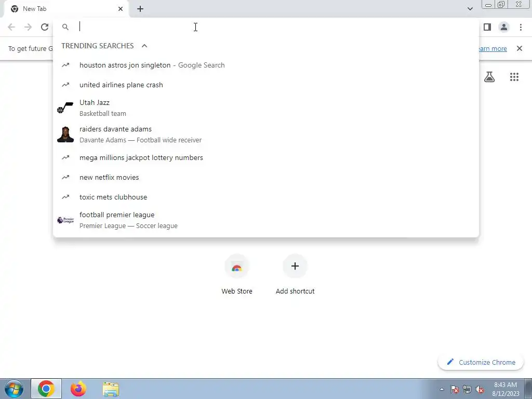Viewport: 532px width, 399px height.
Task: Click the forward navigation arrow
Action: (28, 27)
